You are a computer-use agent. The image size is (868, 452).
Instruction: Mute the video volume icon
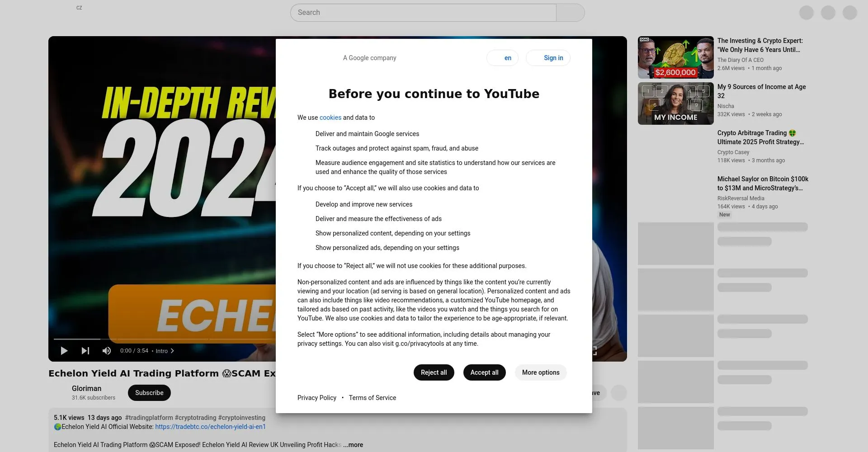(x=106, y=351)
